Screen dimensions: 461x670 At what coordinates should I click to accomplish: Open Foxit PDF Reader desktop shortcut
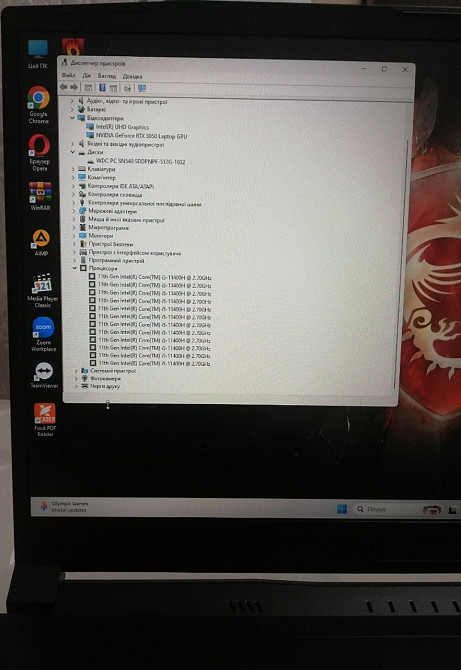(x=45, y=419)
